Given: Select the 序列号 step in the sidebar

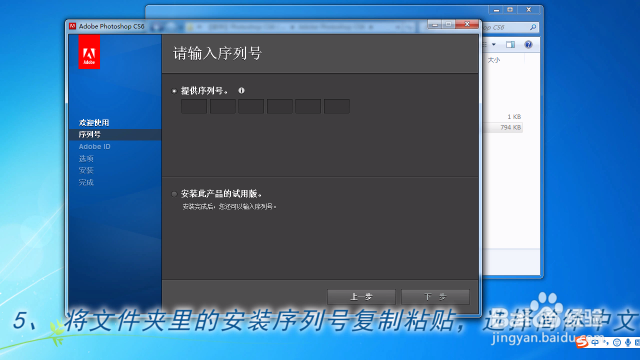Looking at the screenshot, I should click(x=115, y=134).
